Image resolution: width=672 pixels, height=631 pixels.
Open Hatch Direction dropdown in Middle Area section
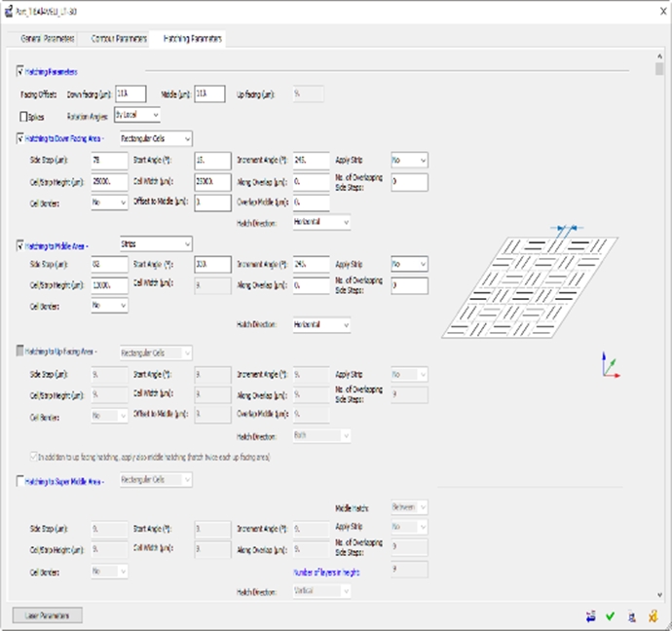click(x=321, y=324)
